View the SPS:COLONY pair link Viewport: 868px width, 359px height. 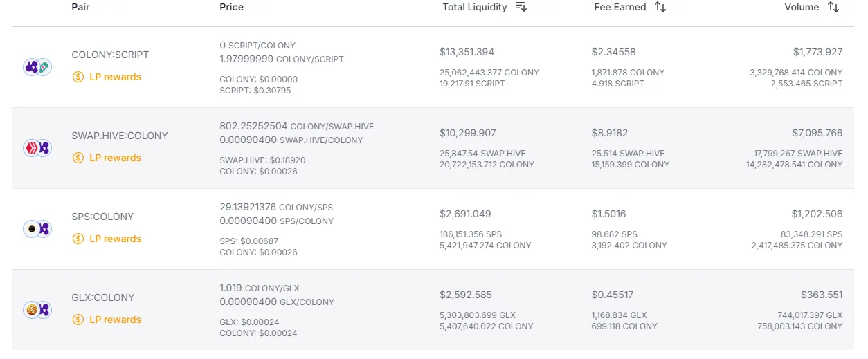pyautogui.click(x=102, y=217)
